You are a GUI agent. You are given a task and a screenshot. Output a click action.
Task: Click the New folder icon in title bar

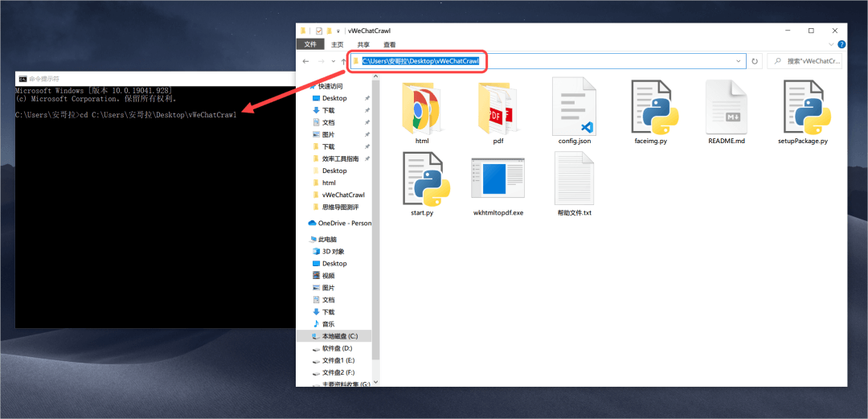(x=329, y=31)
